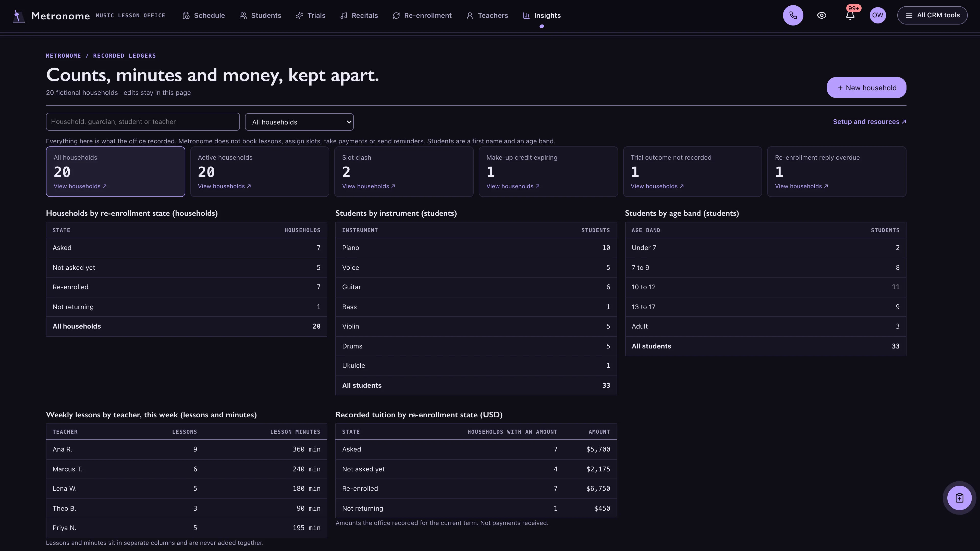Select the Trial outcome not recorded card
This screenshot has height=551, width=980.
(692, 172)
